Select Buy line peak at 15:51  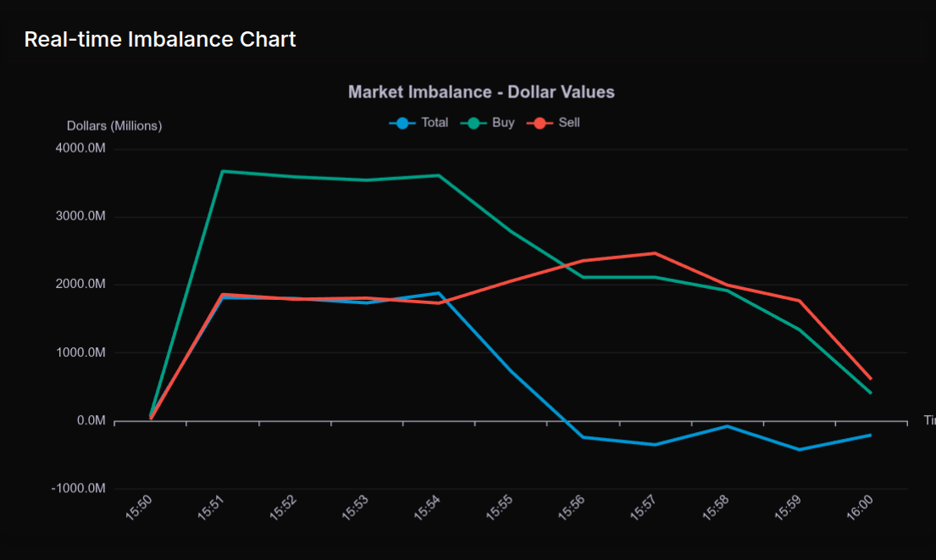pyautogui.click(x=222, y=171)
